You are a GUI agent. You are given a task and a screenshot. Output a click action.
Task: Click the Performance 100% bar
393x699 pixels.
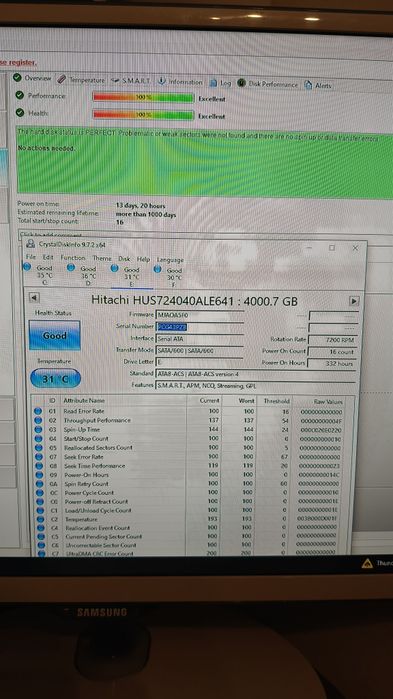143,98
